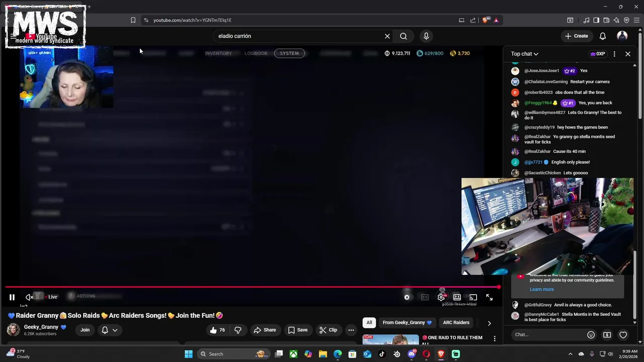Click the Chat message input field
The width and height of the screenshot is (644, 362).
click(x=547, y=334)
